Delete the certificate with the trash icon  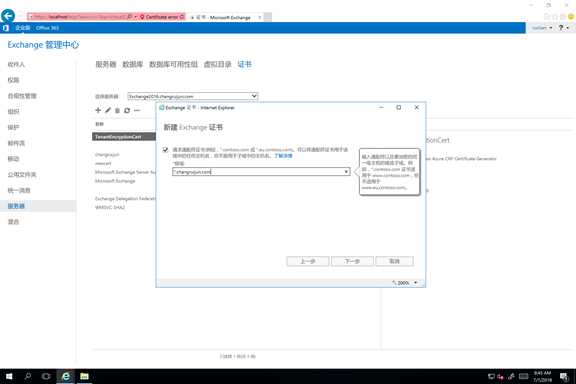tap(117, 110)
